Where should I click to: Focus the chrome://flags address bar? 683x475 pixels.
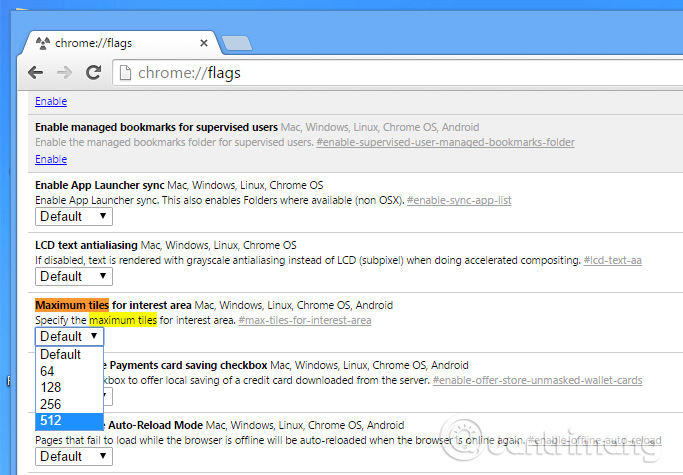click(x=397, y=73)
